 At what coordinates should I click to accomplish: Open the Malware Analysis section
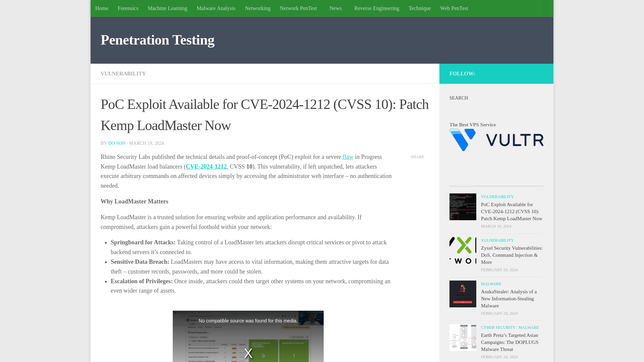(216, 8)
